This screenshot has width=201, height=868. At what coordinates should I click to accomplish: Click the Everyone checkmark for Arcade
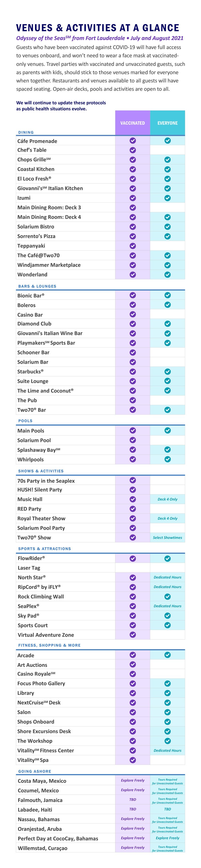(167, 655)
